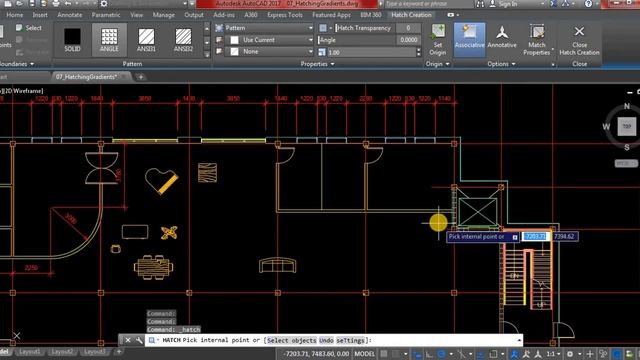Click the Angle slider field
This screenshot has height=360, width=640.
pyautogui.click(x=357, y=40)
